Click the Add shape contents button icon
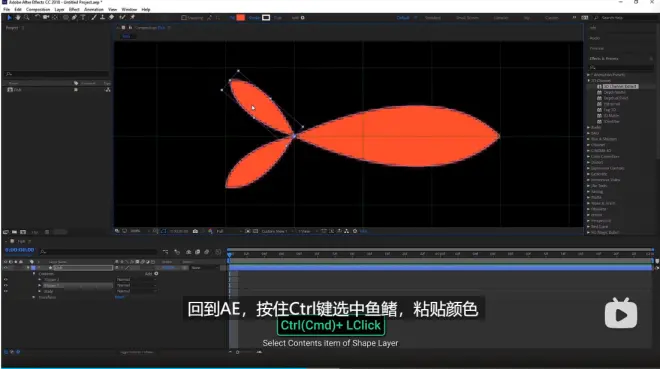Screen dimensions: 660x369 coord(156,273)
